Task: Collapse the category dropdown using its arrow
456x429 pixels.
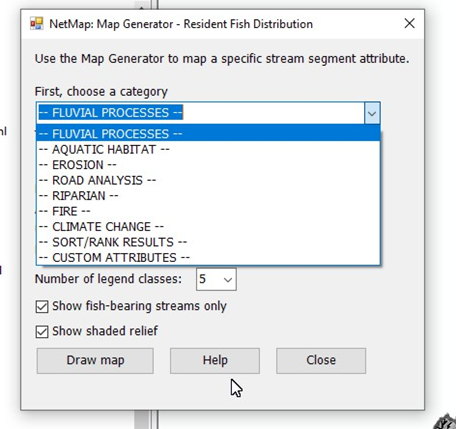Action: click(x=372, y=113)
